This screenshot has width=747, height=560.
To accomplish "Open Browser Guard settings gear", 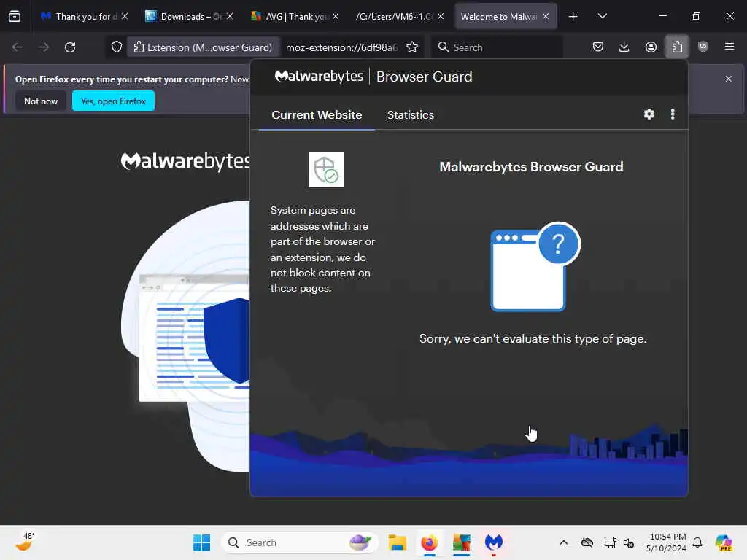I will pyautogui.click(x=649, y=114).
